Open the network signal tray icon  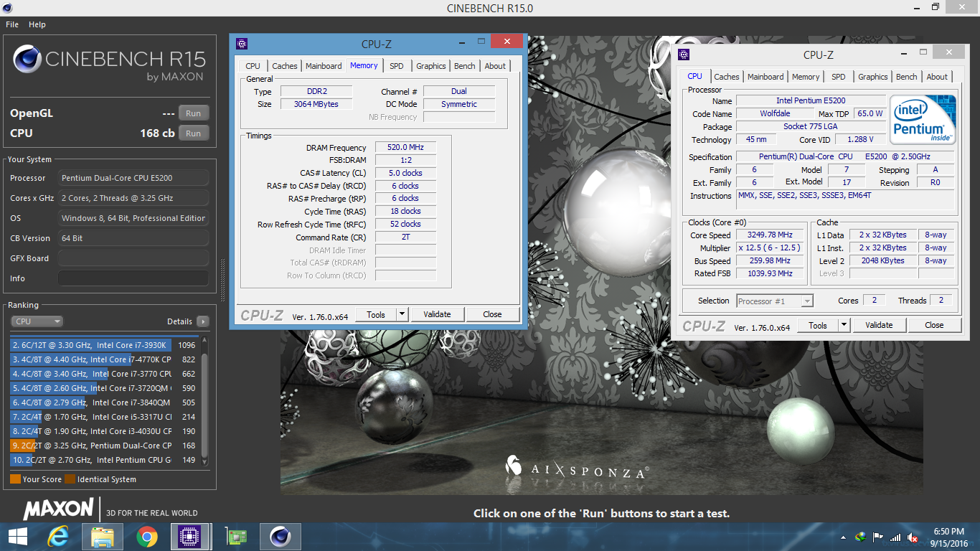coord(895,537)
